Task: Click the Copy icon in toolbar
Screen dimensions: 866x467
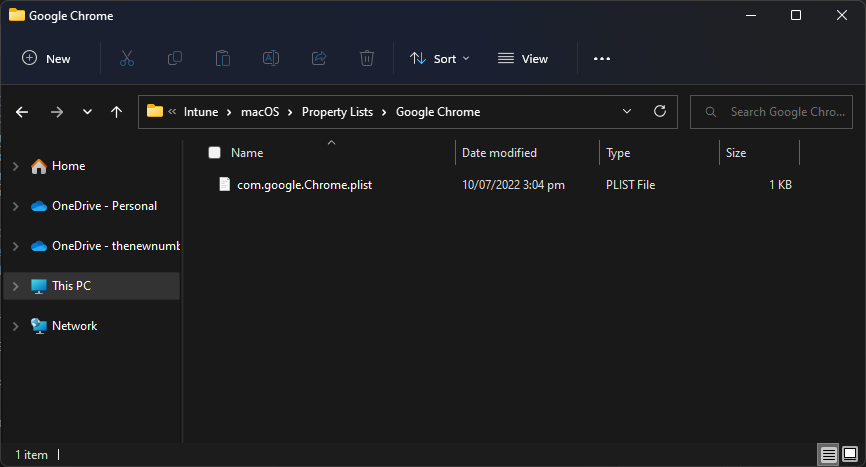Action: pos(175,58)
